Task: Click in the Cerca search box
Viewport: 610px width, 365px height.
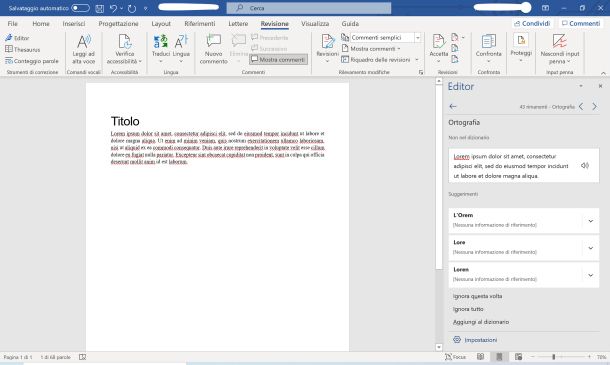Action: pos(309,8)
